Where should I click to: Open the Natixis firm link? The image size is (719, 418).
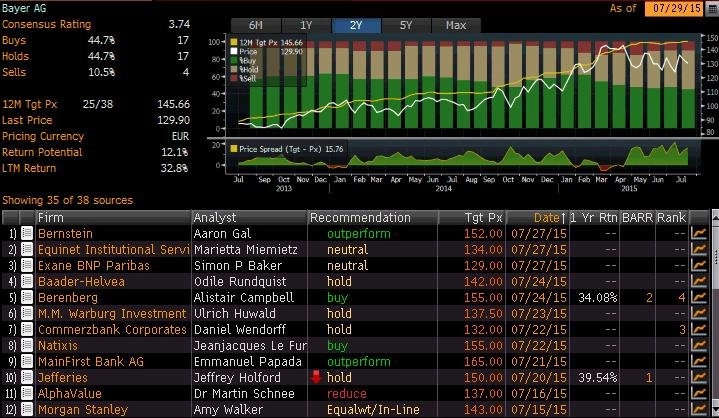tap(58, 346)
